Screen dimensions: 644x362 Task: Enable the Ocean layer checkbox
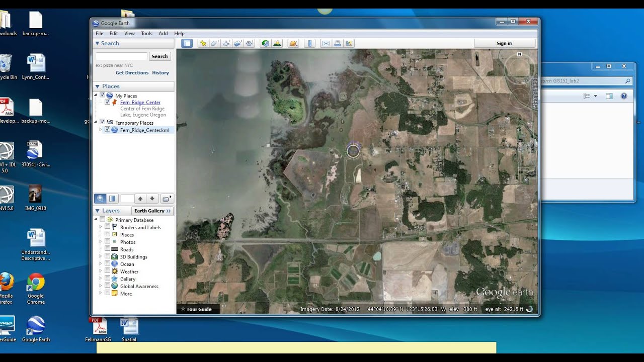tap(107, 263)
